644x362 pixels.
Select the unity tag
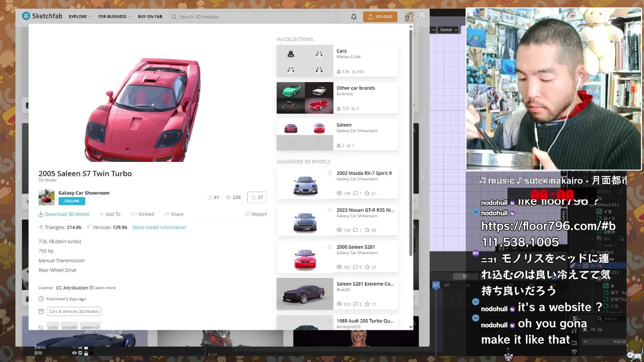53,327
